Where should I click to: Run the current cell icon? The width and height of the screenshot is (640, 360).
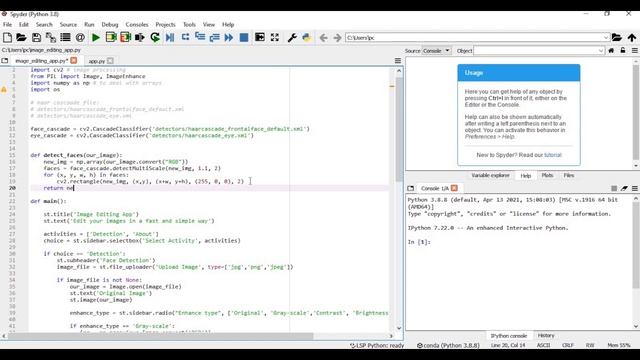(111, 38)
